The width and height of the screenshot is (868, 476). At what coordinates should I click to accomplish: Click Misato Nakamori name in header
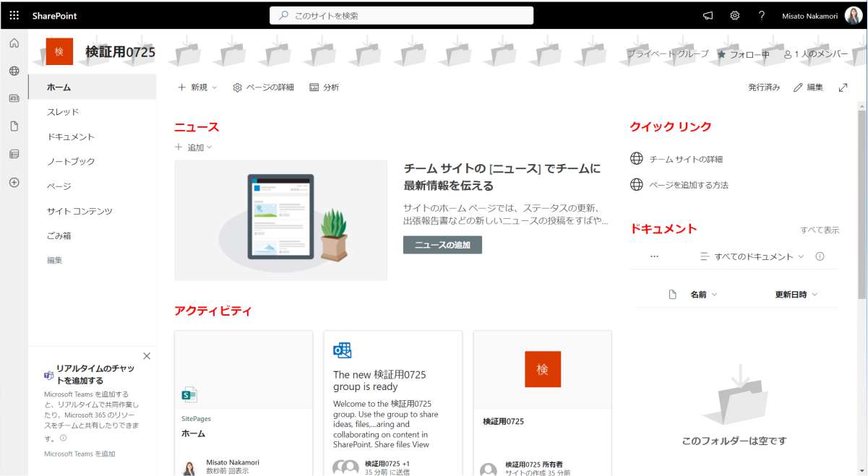(809, 15)
